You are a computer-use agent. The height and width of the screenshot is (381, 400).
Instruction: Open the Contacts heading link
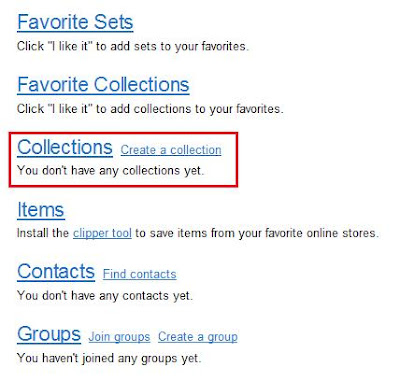pyautogui.click(x=56, y=271)
